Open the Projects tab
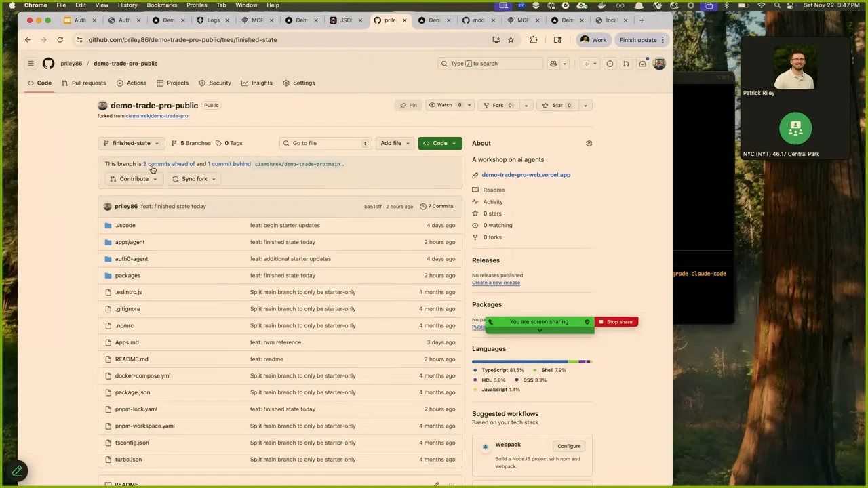This screenshot has width=868, height=488. (x=172, y=83)
